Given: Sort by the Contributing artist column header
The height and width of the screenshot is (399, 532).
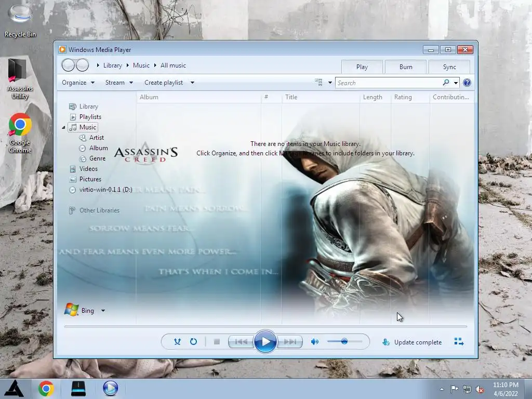Looking at the screenshot, I should pyautogui.click(x=451, y=97).
